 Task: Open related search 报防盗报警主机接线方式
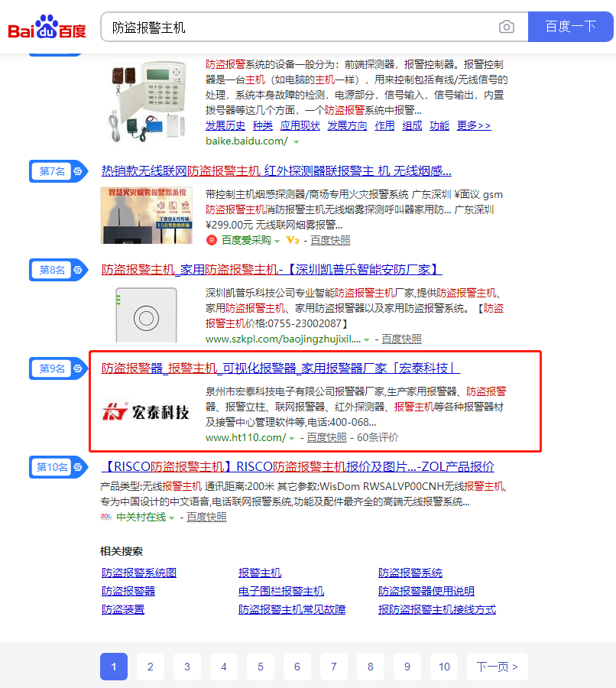[x=437, y=609]
